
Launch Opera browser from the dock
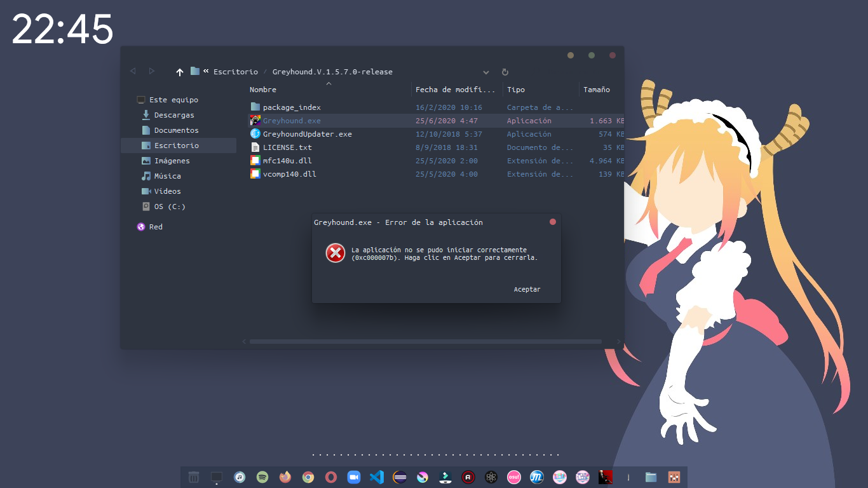point(331,477)
